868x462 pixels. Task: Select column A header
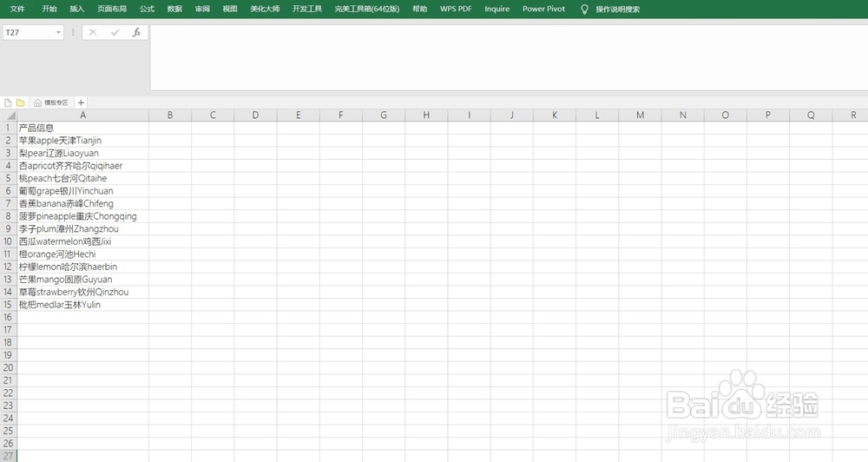pyautogui.click(x=83, y=115)
